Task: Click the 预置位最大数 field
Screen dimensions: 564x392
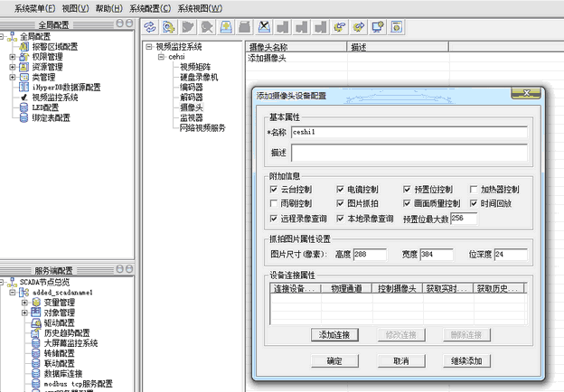Action: coord(464,219)
